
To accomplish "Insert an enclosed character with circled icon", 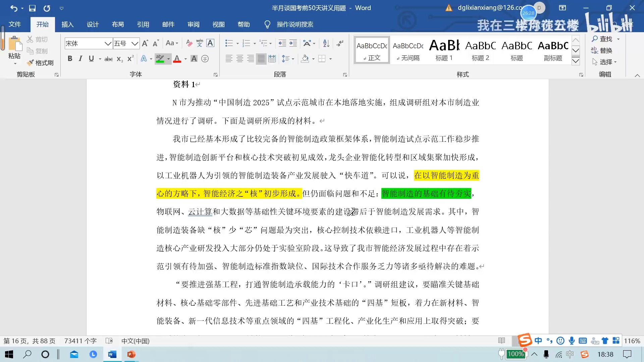I will point(205,59).
